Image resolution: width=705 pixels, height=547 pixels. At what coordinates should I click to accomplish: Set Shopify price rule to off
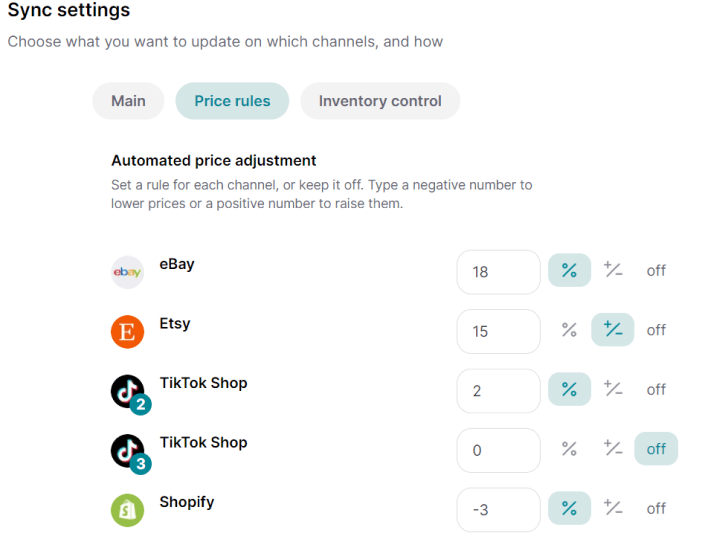656,508
